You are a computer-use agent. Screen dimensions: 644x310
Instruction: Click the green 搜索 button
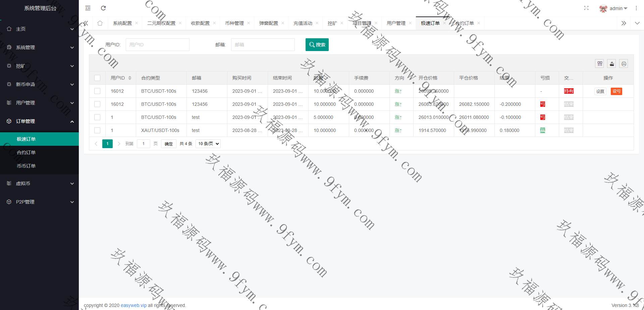pos(317,45)
